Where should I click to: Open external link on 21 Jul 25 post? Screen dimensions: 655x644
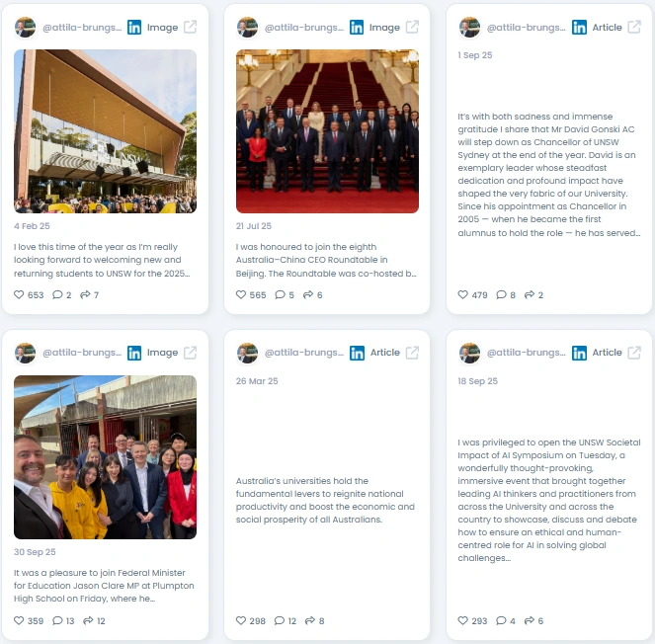412,27
